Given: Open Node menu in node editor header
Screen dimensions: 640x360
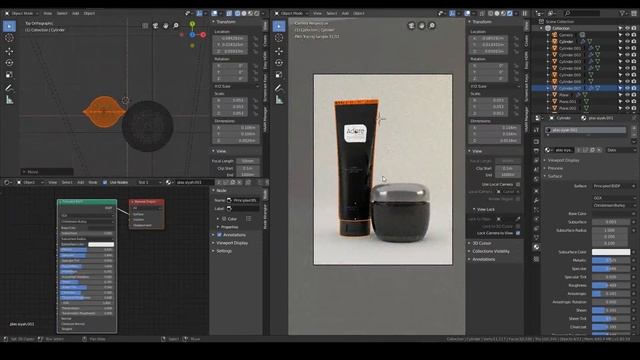Looking at the screenshot, I should [93, 182].
